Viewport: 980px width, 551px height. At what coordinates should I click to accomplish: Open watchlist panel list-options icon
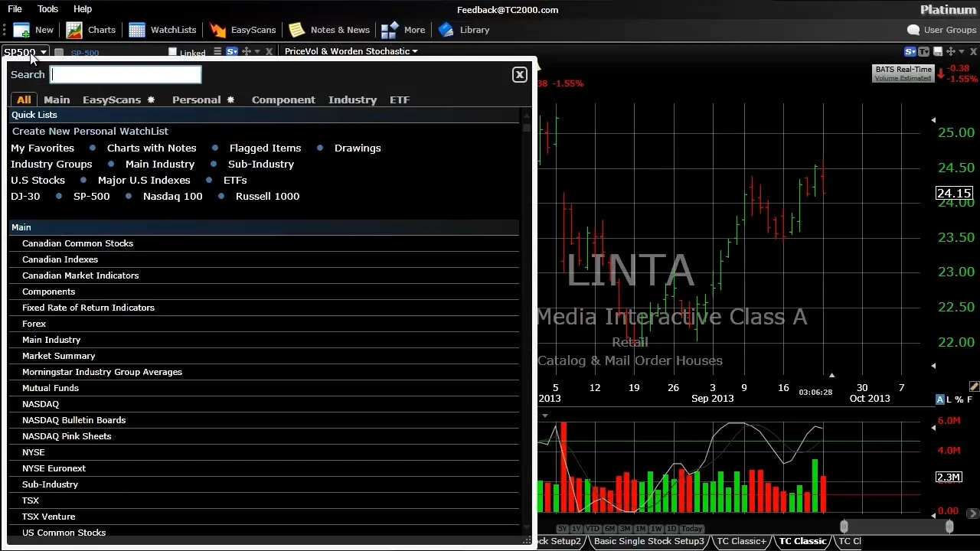coord(217,51)
